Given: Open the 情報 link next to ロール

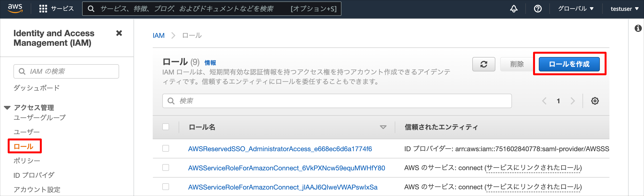Looking at the screenshot, I should click(210, 63).
